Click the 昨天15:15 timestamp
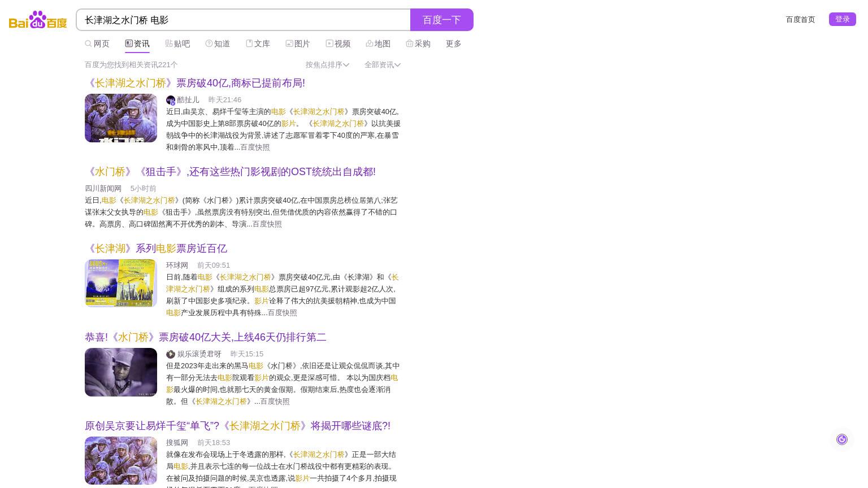The width and height of the screenshot is (868, 488). (247, 354)
